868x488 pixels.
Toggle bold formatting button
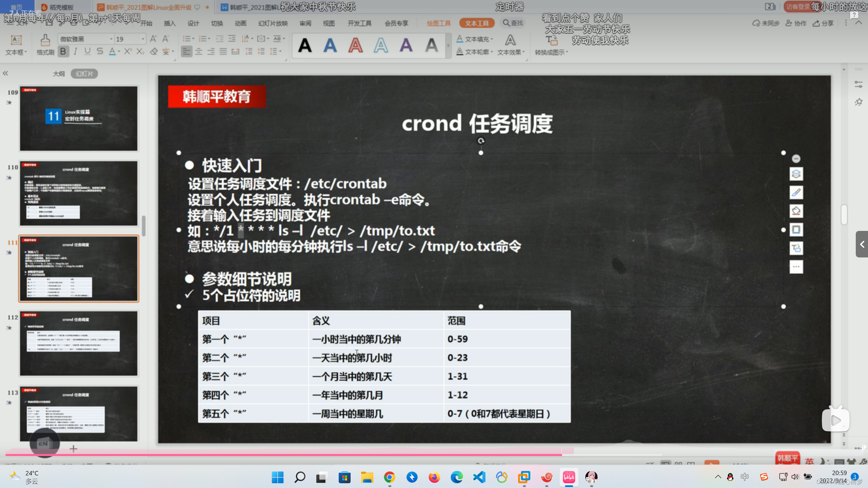pos(63,52)
